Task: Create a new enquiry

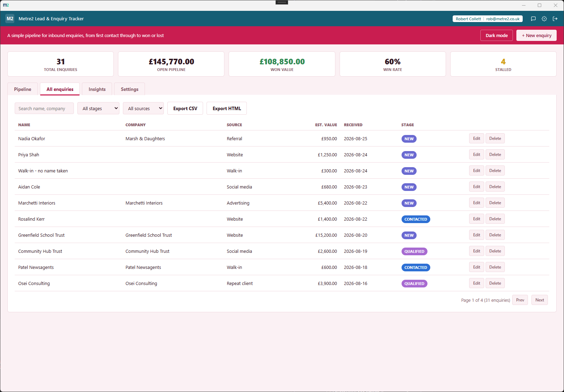Action: 536,35
